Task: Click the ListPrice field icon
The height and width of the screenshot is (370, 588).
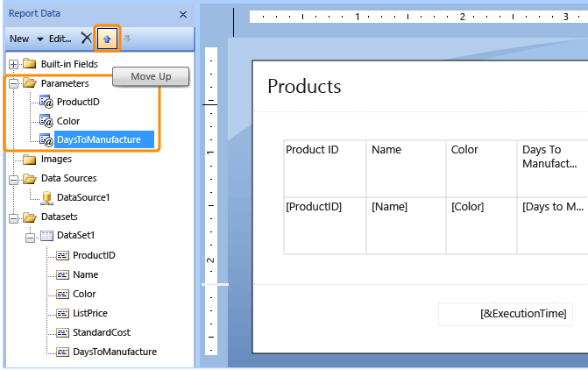Action: click(62, 313)
